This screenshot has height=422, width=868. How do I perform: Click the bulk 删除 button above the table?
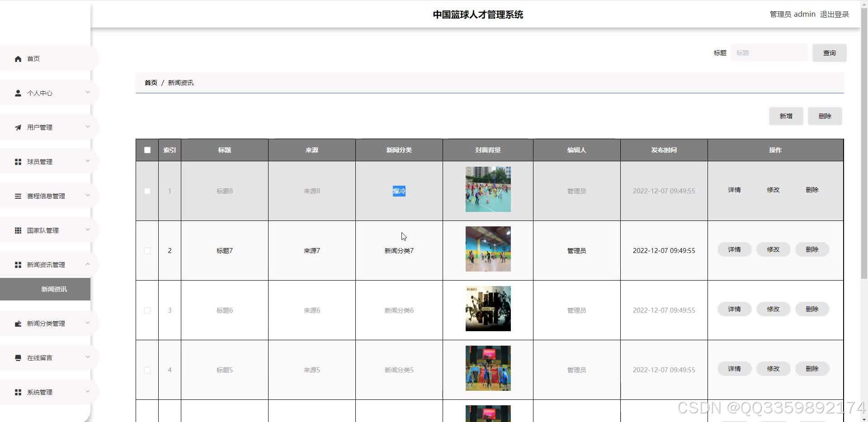825,116
